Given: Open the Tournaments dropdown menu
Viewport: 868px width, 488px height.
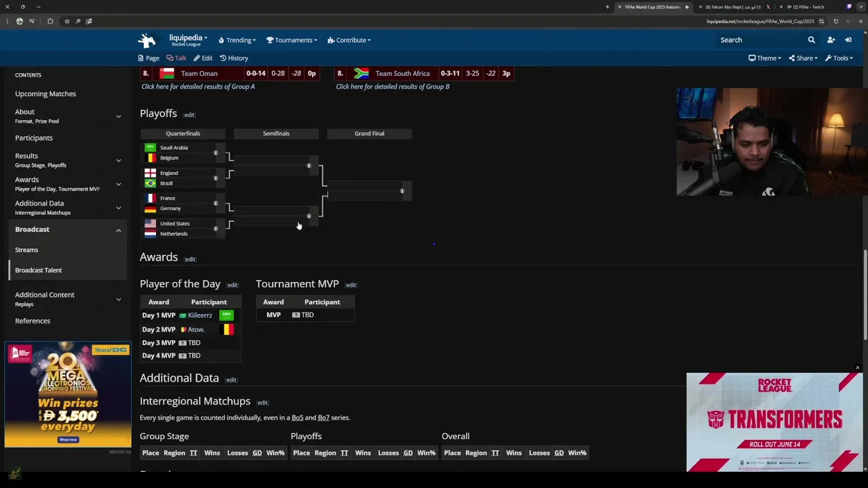Looking at the screenshot, I should pos(292,40).
